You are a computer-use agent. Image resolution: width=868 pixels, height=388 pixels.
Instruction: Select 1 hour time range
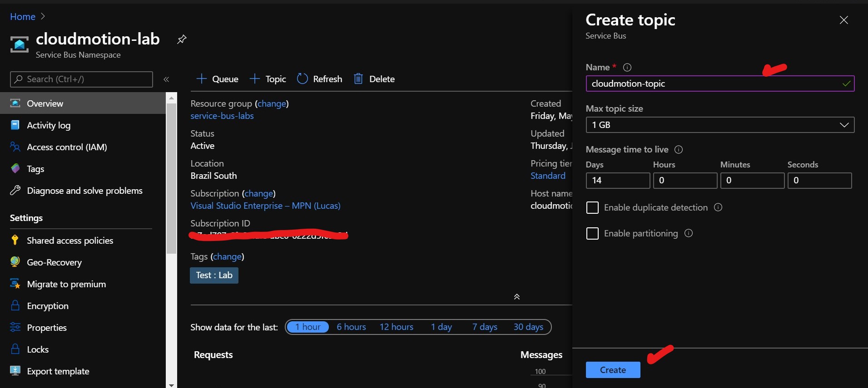(x=308, y=327)
